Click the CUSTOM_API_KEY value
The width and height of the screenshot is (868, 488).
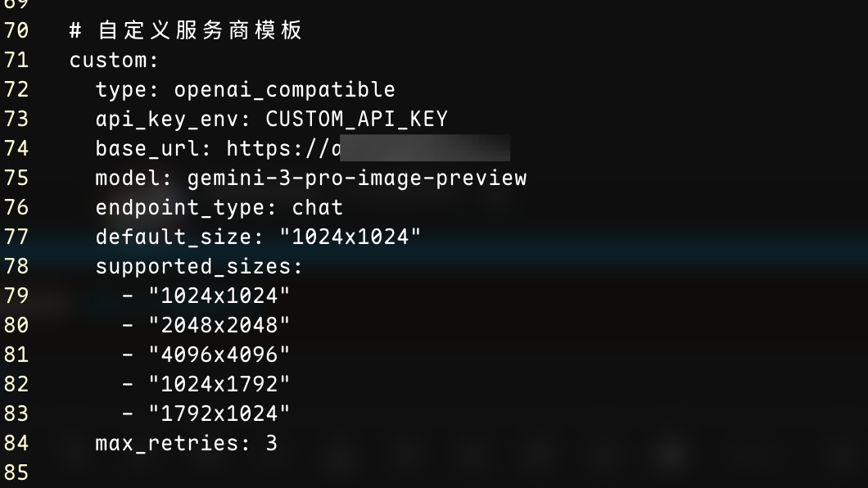356,119
